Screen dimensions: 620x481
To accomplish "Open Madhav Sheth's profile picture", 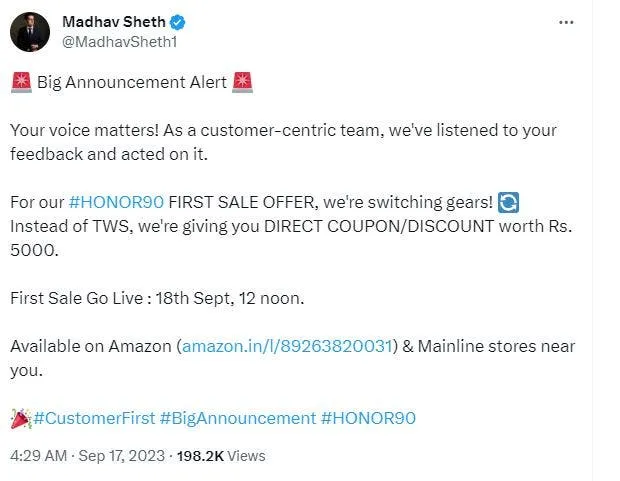I will click(31, 31).
